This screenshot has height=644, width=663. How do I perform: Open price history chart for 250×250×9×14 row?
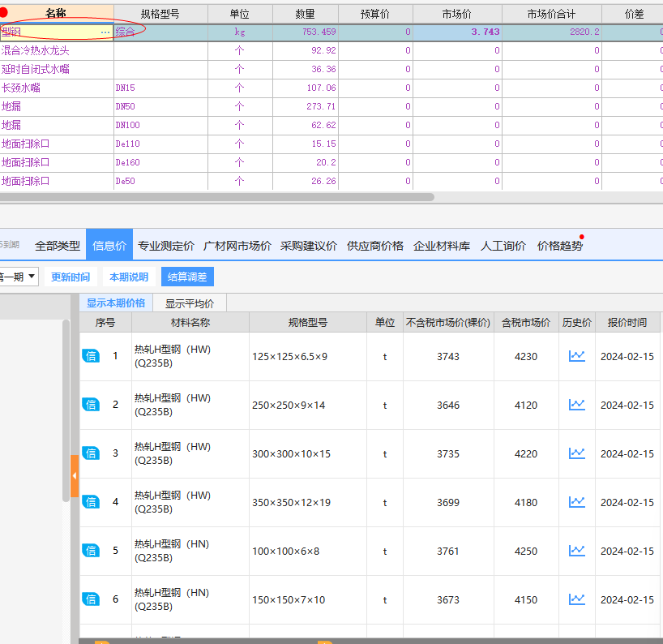pos(577,405)
